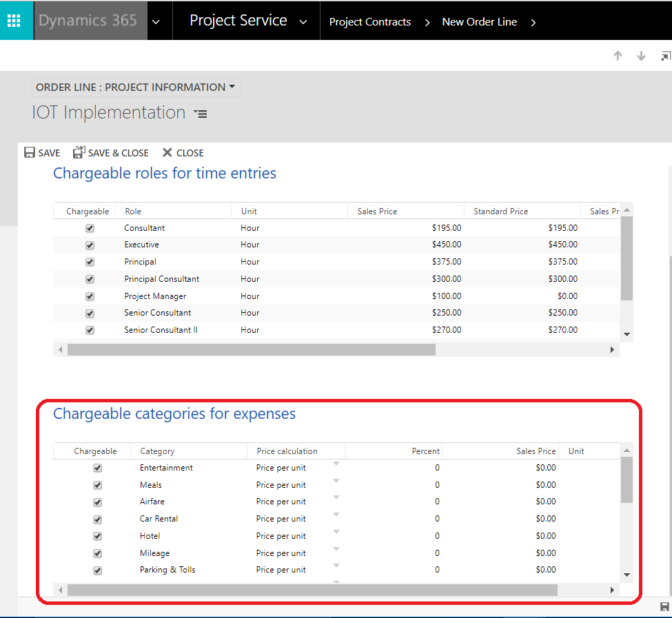
Task: Click the Sales Price $0.00 for Meals
Action: point(546,485)
